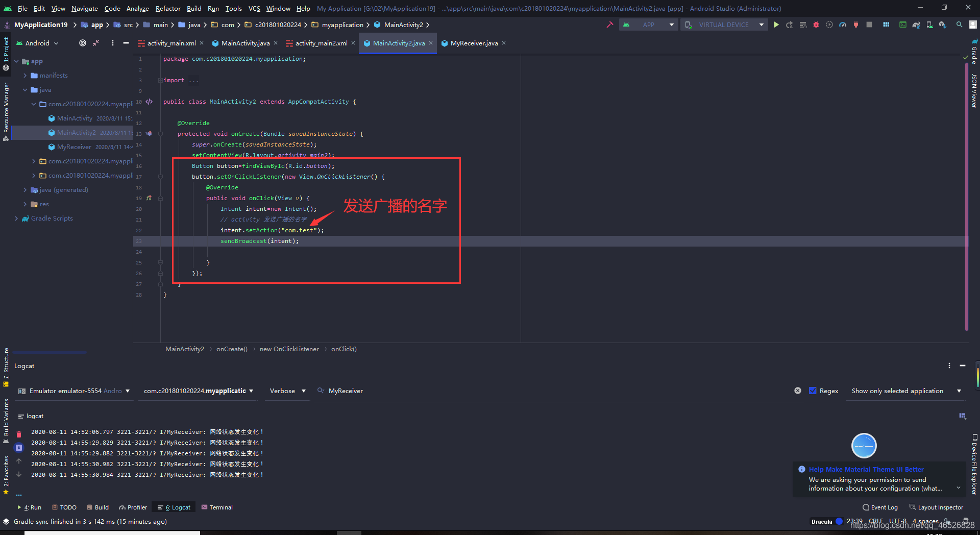Viewport: 980px width, 535px height.
Task: Open the File menu
Action: 22,8
